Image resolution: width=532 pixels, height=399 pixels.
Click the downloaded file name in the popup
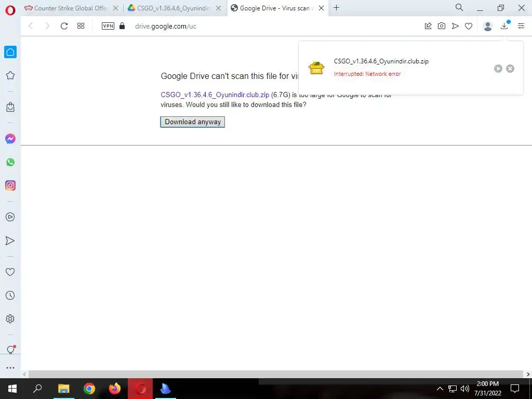tap(381, 61)
